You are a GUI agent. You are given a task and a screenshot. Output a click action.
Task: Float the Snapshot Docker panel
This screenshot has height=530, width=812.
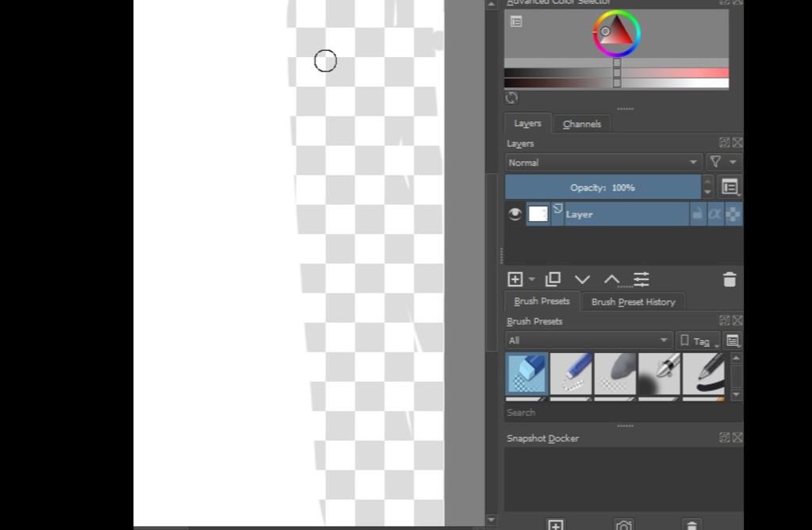coord(725,438)
